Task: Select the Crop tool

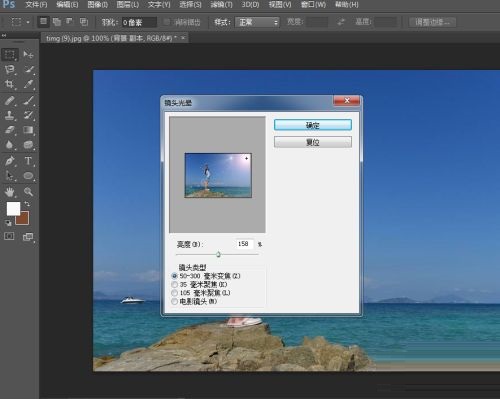Action: pos(10,84)
